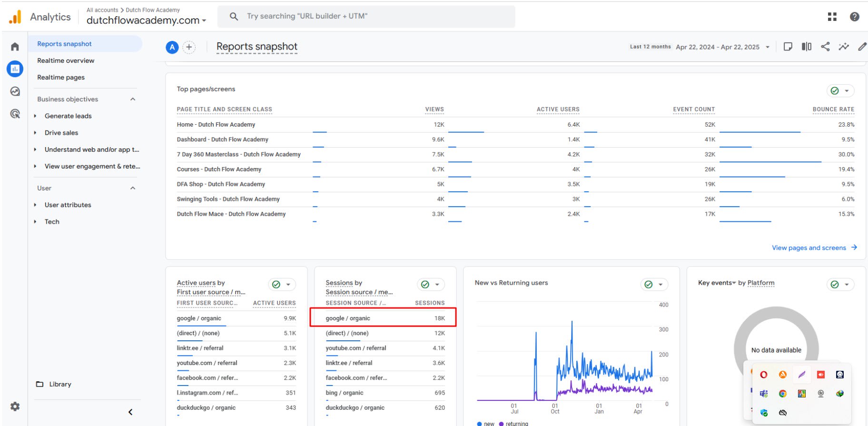Open the annotations note icon
The height and width of the screenshot is (426, 868).
[788, 47]
